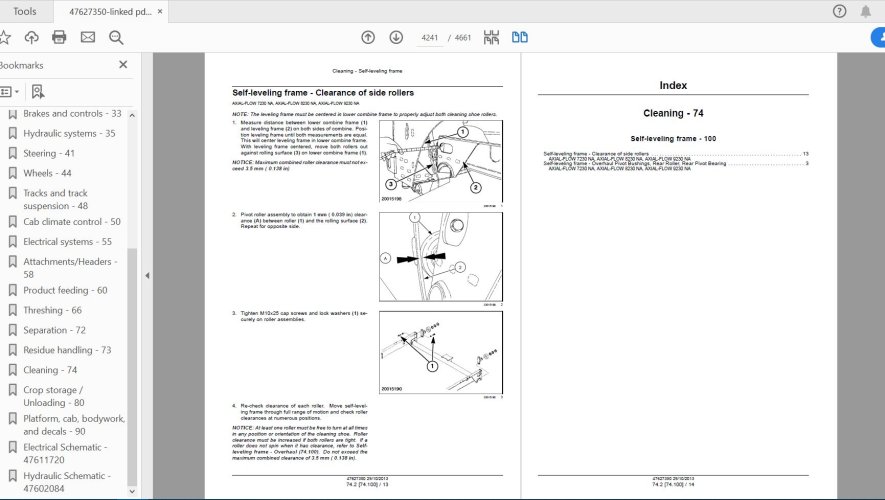Send file by email envelope icon
This screenshot has width=885, height=500.
87,38
